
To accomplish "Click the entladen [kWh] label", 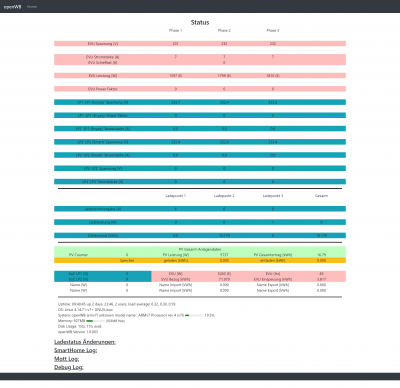I will click(x=273, y=260).
